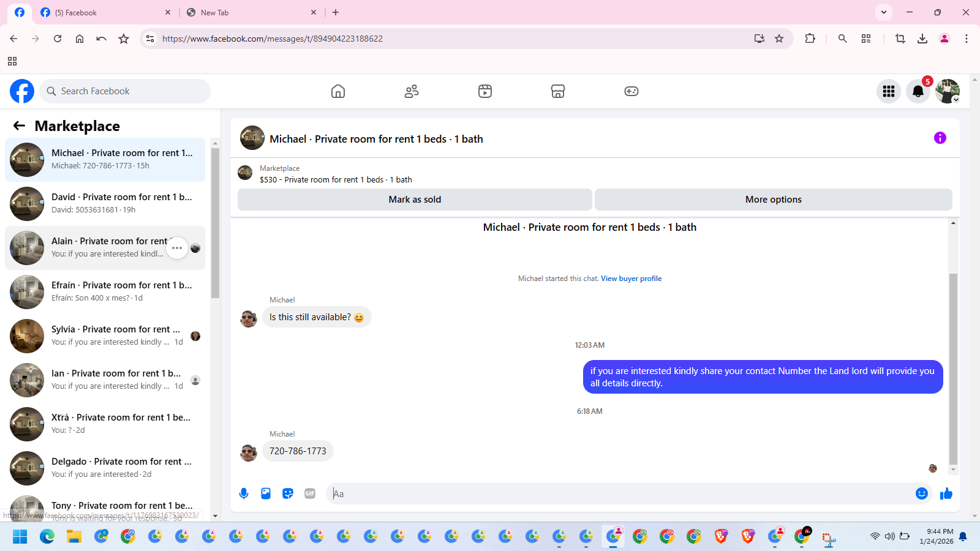Screen dimensions: 980x551
Task: Open the Efraín conversation in the list
Action: click(105, 292)
